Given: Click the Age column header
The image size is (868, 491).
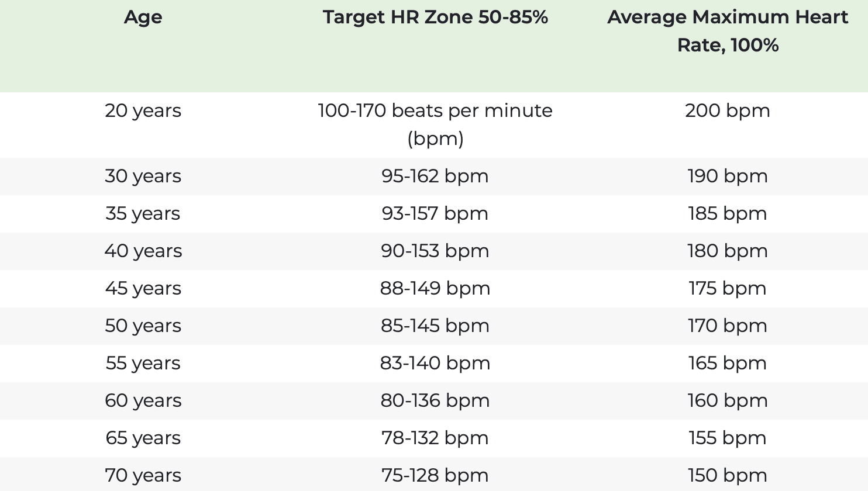Looking at the screenshot, I should point(143,18).
